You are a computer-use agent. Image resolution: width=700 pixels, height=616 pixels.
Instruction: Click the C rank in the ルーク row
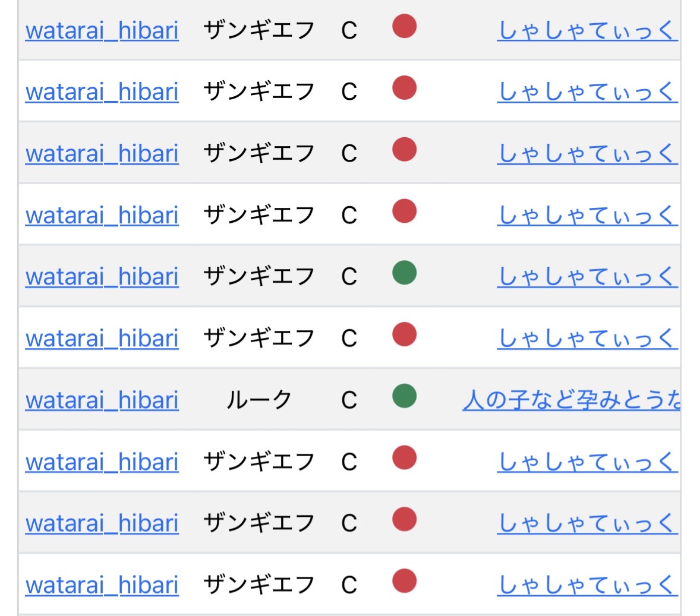[349, 400]
